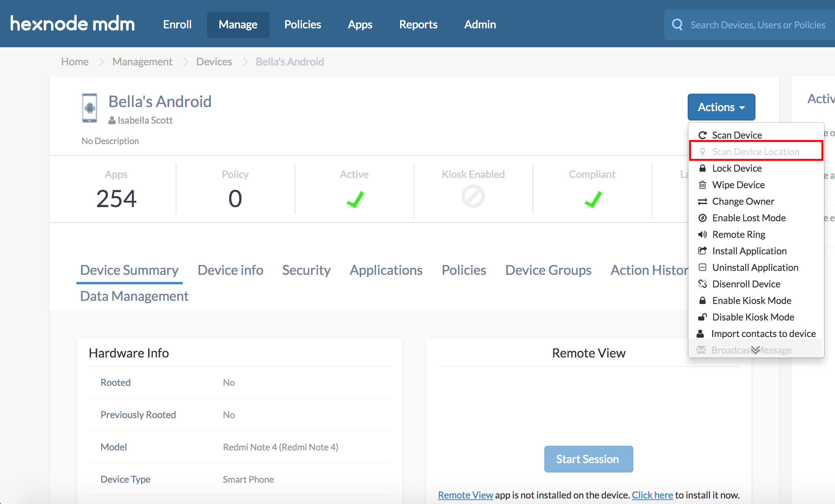Switch to the device Policies tab
This screenshot has height=504, width=835.
pos(464,270)
